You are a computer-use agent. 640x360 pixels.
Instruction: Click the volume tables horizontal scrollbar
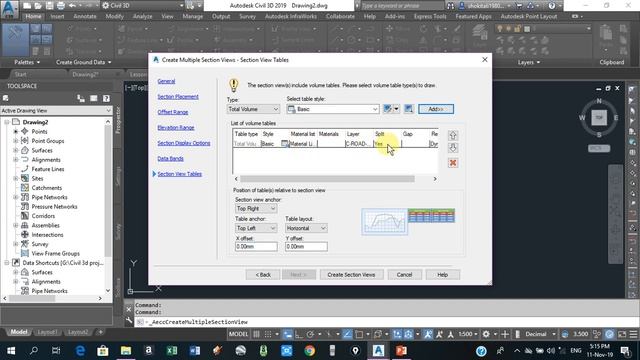(327, 179)
